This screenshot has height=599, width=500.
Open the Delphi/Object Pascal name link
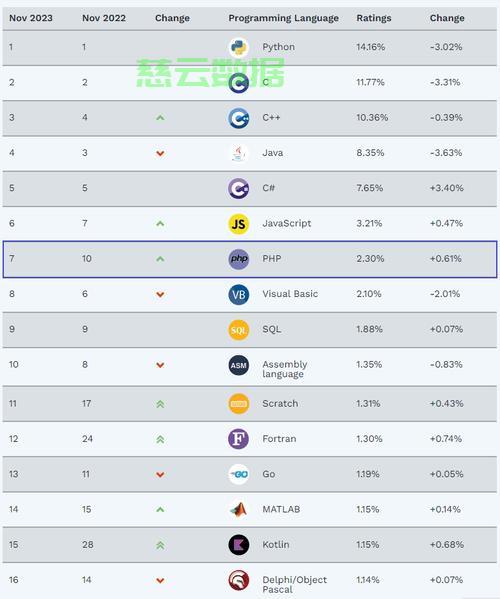(294, 584)
